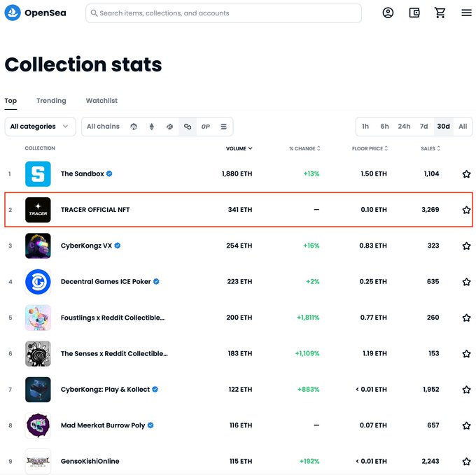Click the '3,269' sales value

[430, 210]
